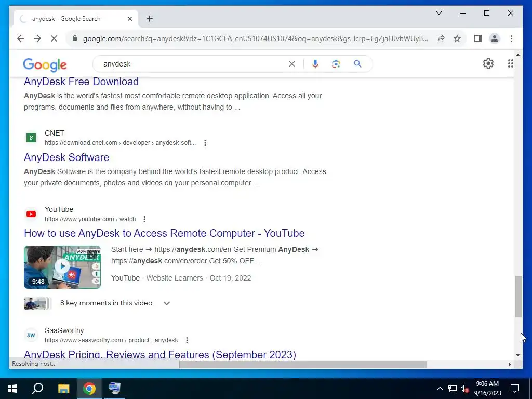This screenshot has height=399, width=532.
Task: Clear the anydesk search query
Action: [292, 64]
